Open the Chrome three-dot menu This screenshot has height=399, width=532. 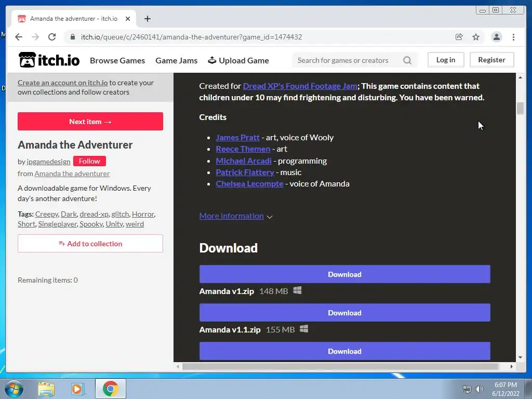pyautogui.click(x=513, y=37)
